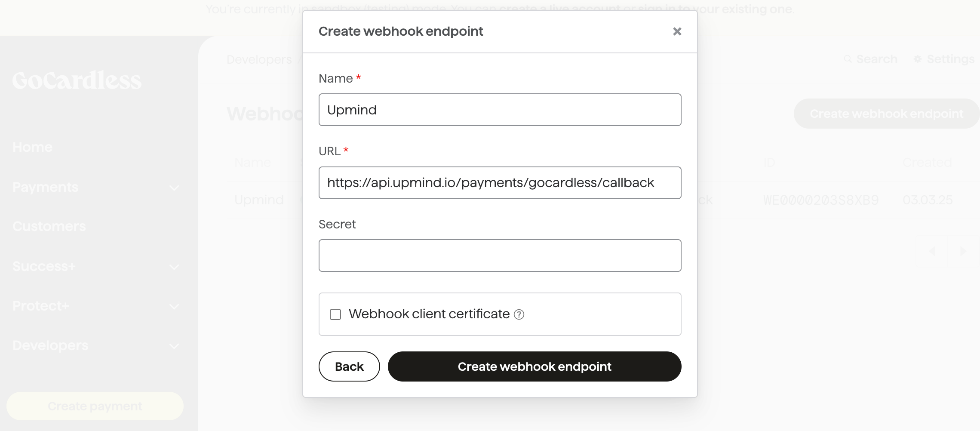Submit with Create webhook endpoint button in dialog
This screenshot has height=431, width=980.
(535, 366)
